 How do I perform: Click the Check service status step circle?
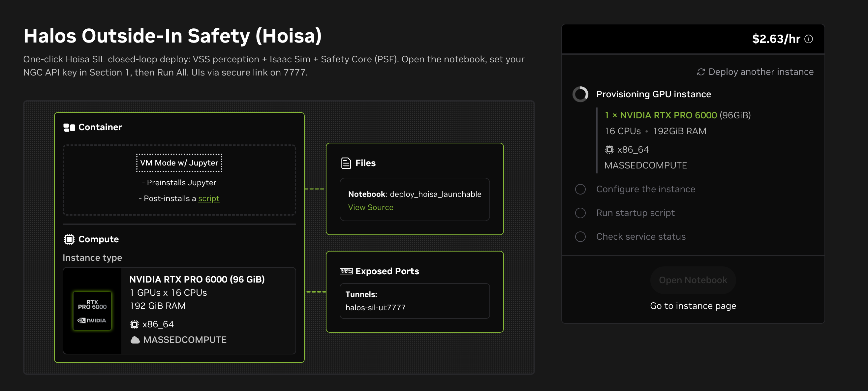580,237
